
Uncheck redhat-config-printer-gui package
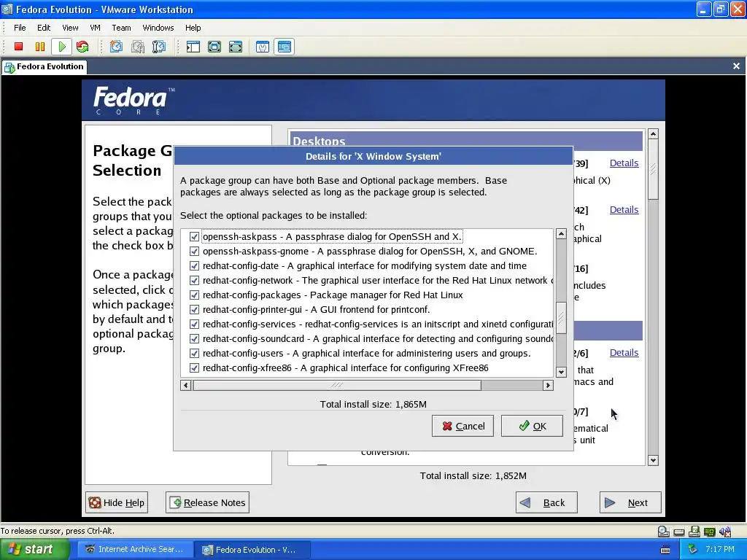pyautogui.click(x=194, y=309)
